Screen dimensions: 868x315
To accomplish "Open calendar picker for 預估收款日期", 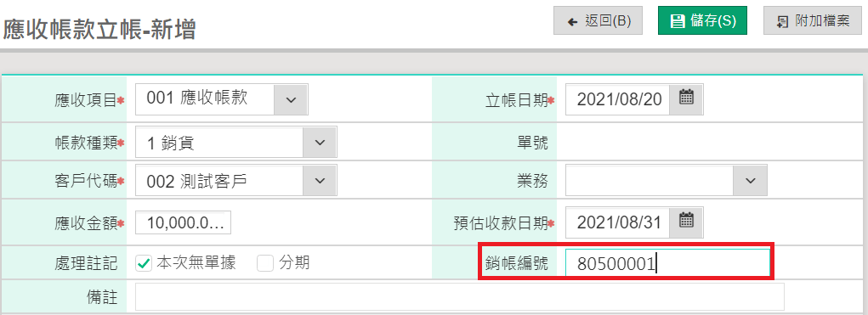I will (686, 222).
